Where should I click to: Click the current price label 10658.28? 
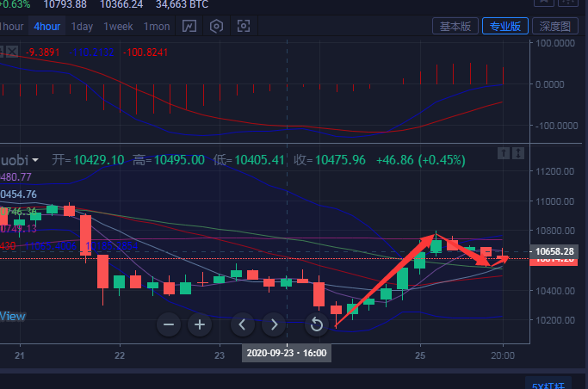pos(554,251)
